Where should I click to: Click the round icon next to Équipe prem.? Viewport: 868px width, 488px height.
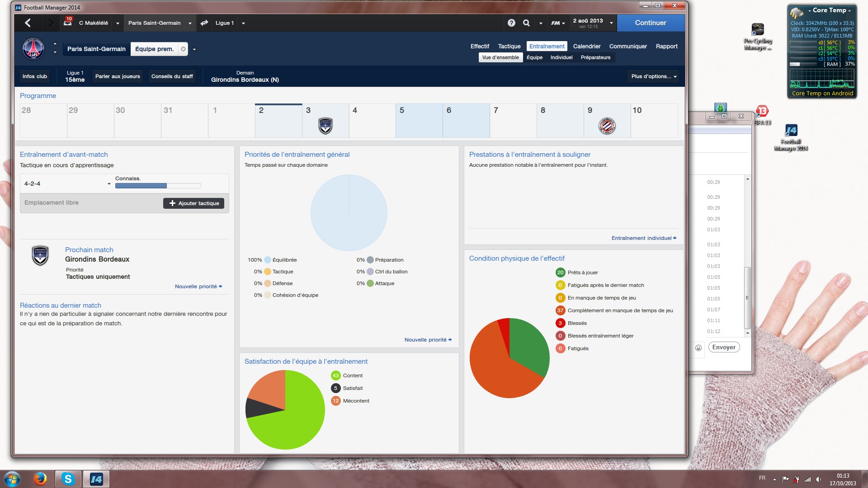click(x=183, y=49)
